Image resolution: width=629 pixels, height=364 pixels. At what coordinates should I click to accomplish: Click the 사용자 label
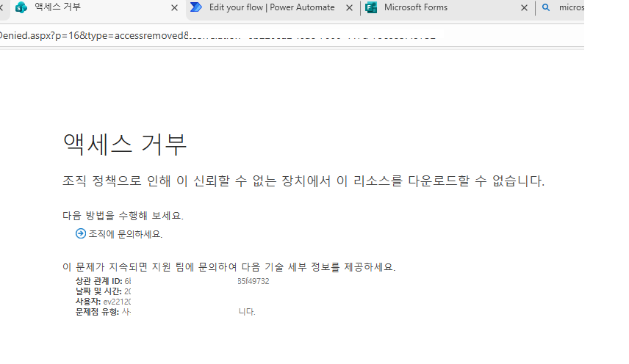point(88,302)
